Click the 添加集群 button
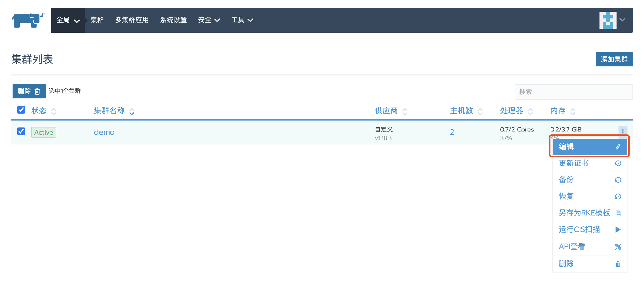The width and height of the screenshot is (644, 288). (x=614, y=59)
